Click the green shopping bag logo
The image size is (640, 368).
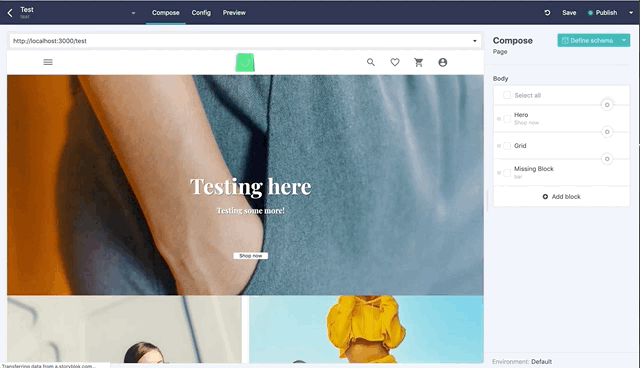point(245,62)
